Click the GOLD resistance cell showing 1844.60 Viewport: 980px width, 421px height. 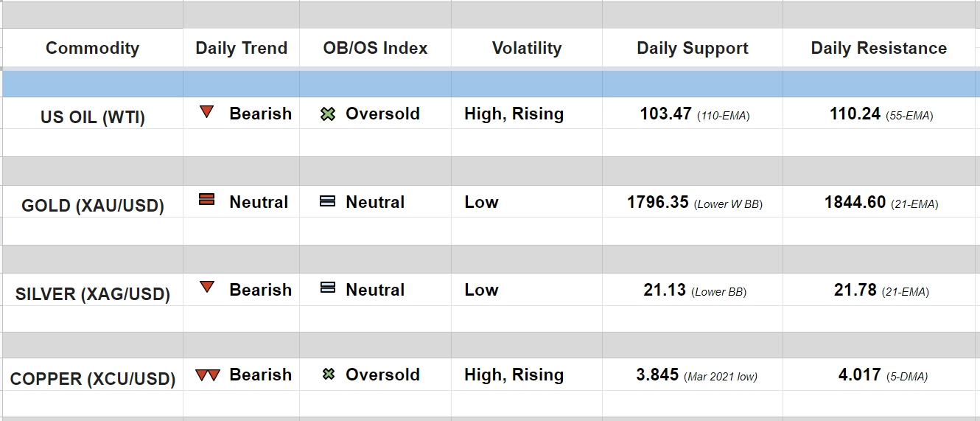click(x=881, y=203)
